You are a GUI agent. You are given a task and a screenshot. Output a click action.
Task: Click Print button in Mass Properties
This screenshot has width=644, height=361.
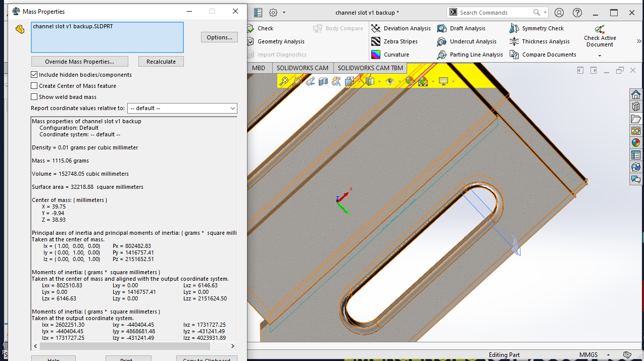128,358
